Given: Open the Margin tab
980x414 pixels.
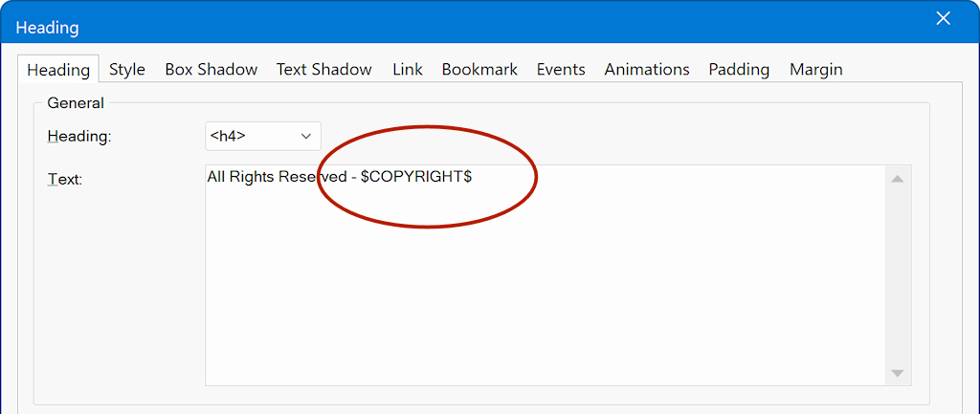Looking at the screenshot, I should [815, 69].
